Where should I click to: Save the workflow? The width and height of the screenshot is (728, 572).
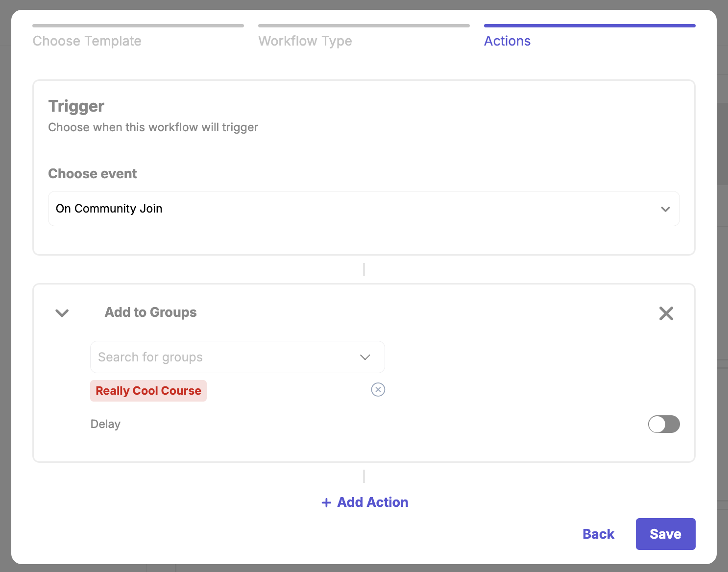[665, 534]
